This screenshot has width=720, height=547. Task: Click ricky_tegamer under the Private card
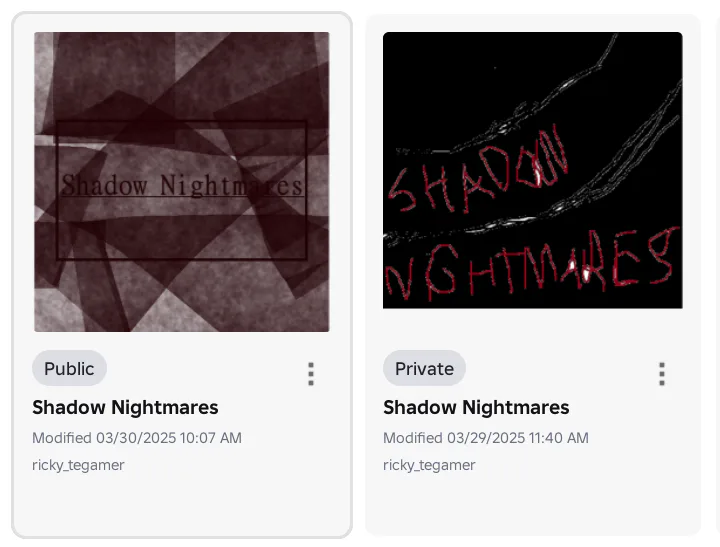pos(429,465)
